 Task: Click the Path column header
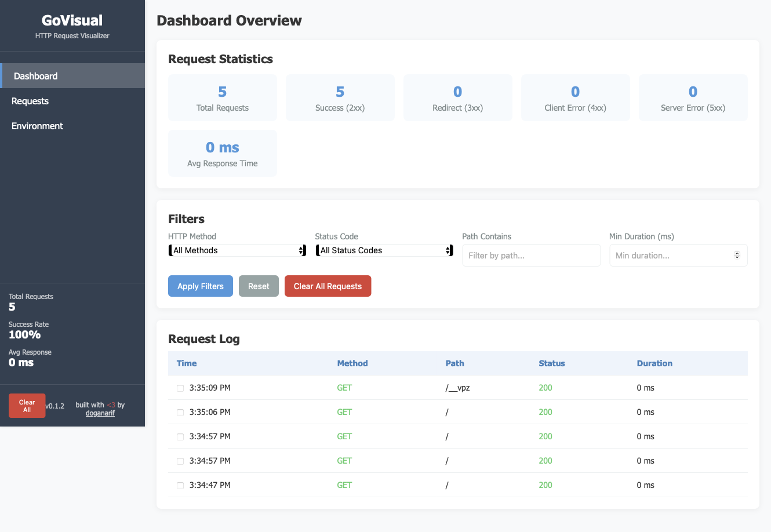coord(454,363)
